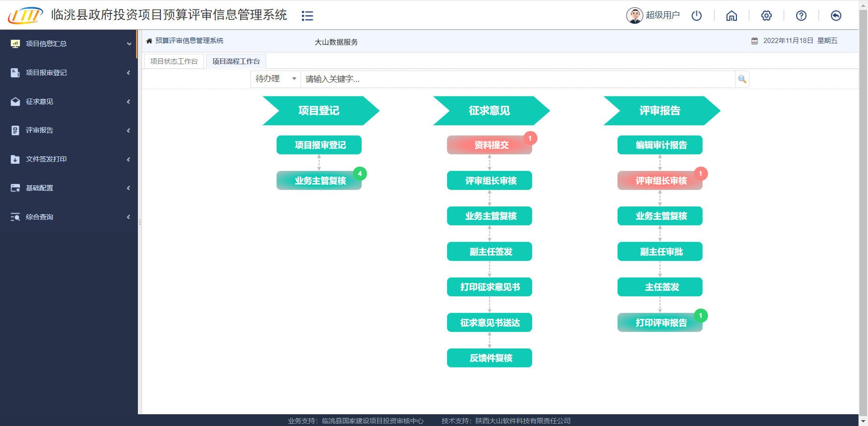This screenshot has height=426, width=868.
Task: Select the 项目流程工作台 tab
Action: pyautogui.click(x=236, y=61)
